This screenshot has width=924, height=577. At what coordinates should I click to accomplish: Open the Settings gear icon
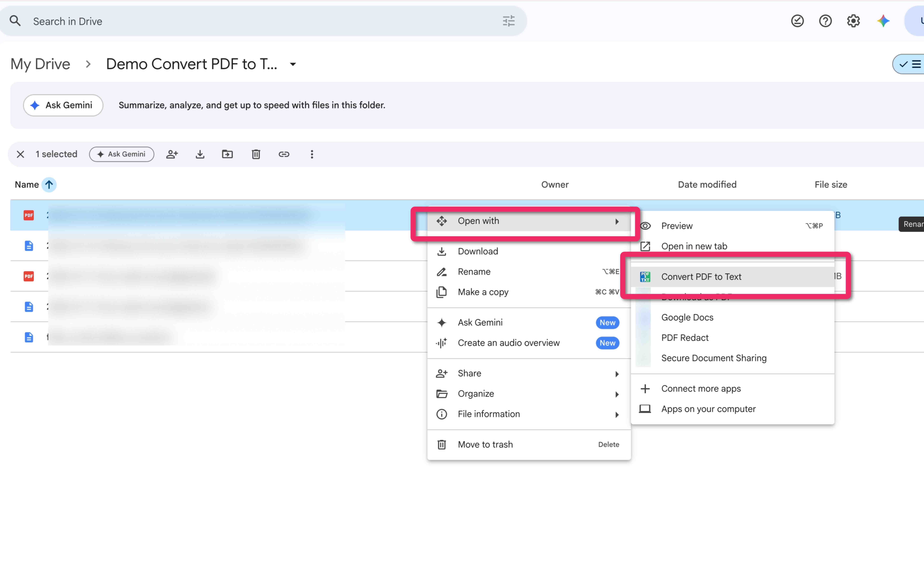coord(853,21)
